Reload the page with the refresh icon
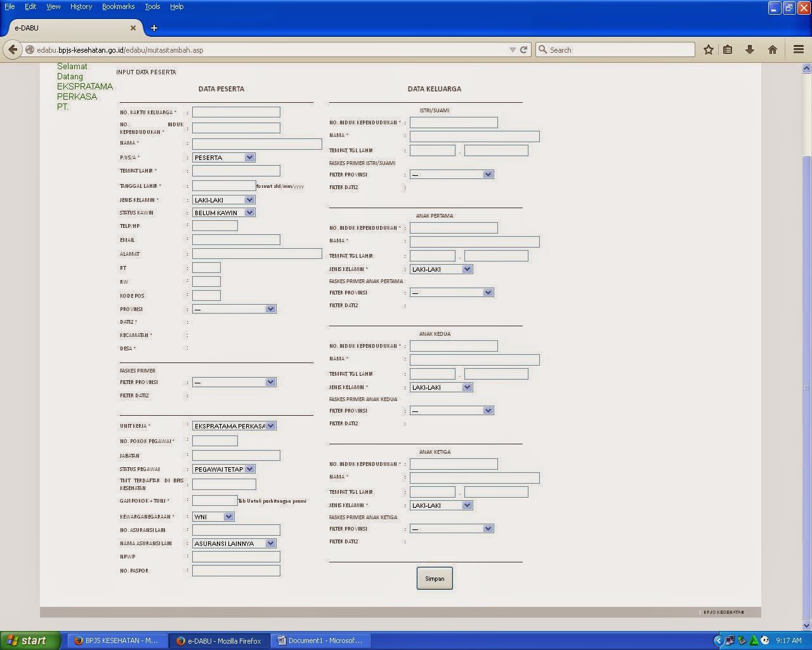The image size is (812, 650). [524, 50]
